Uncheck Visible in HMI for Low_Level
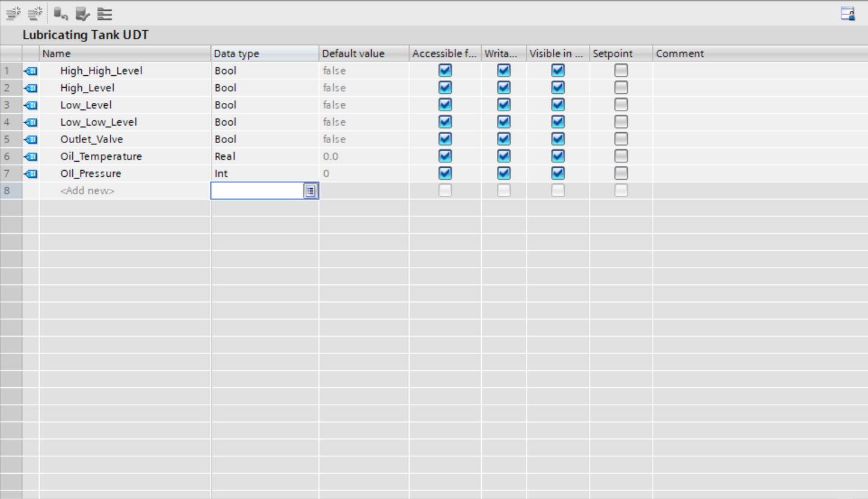The image size is (868, 499). pyautogui.click(x=558, y=105)
